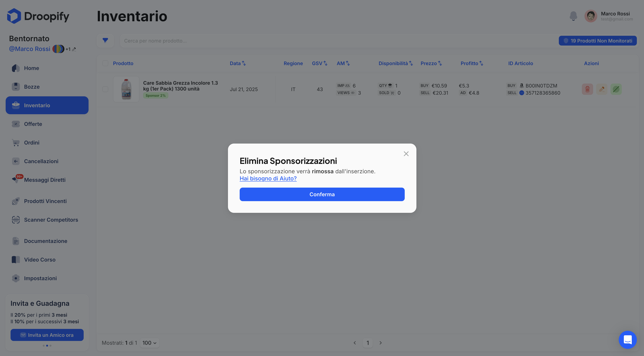Image resolution: width=644 pixels, height=356 pixels.
Task: Click the Documentazione document icon
Action: click(16, 241)
